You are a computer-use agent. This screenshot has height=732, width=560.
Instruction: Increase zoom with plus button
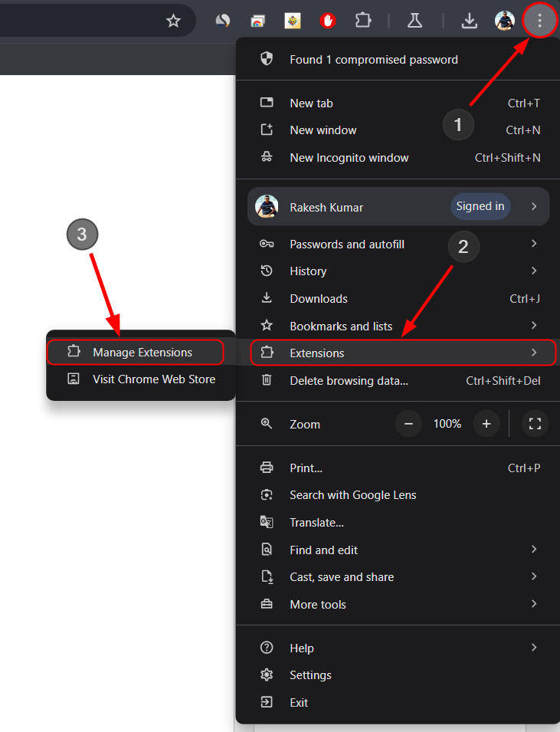[486, 423]
